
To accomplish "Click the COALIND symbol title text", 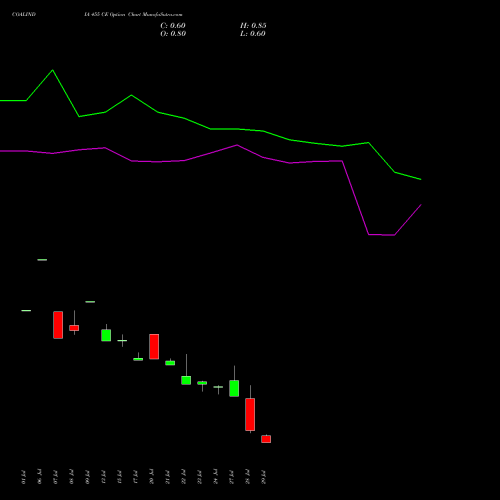I will click(24, 14).
